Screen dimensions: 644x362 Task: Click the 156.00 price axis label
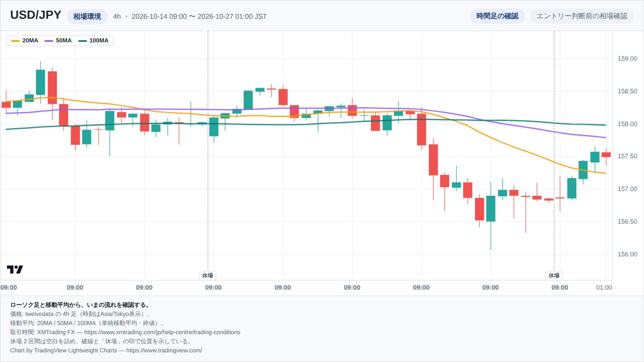627,254
